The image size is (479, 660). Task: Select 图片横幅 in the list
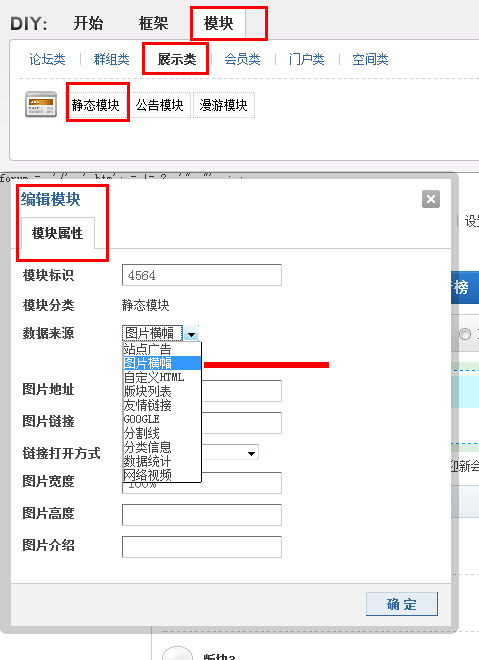[162, 363]
